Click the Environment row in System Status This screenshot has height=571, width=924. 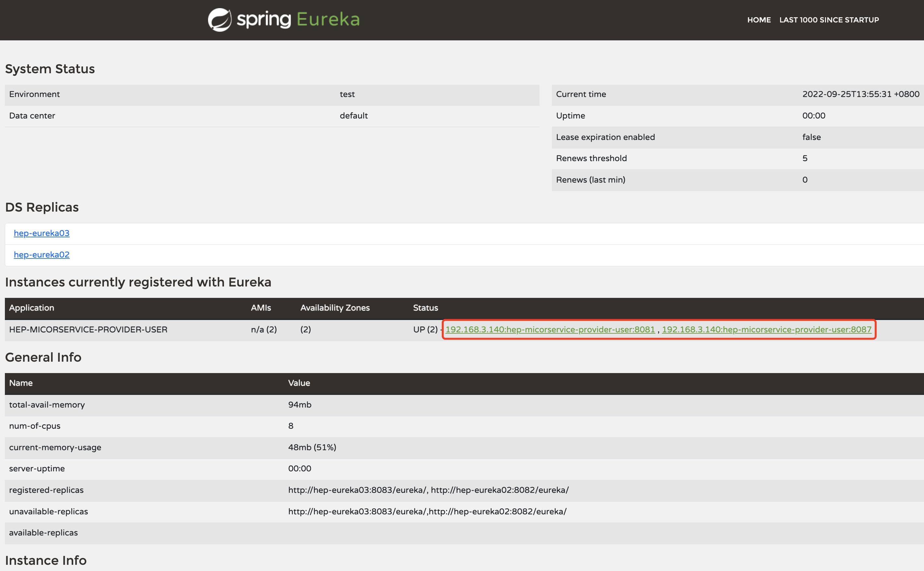pyautogui.click(x=35, y=94)
